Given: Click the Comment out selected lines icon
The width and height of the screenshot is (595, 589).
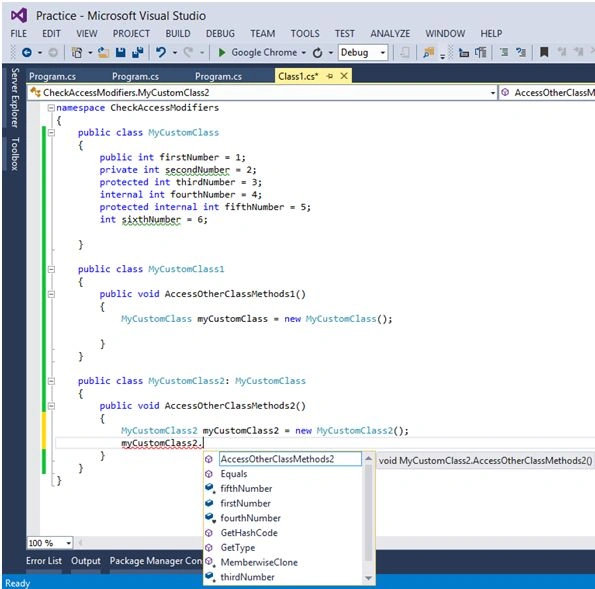Looking at the screenshot, I should point(504,52).
